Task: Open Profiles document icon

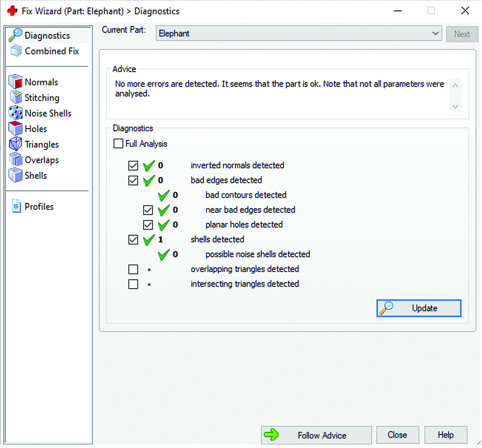Action: tap(17, 206)
